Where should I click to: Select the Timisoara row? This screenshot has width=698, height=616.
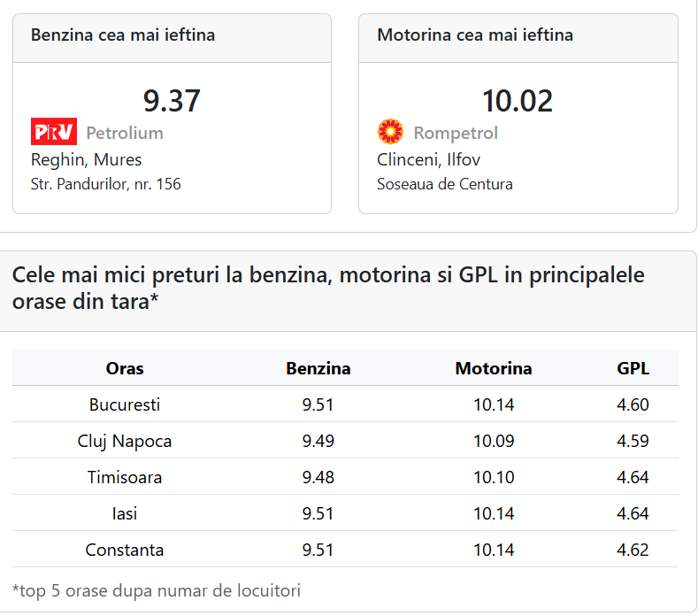coord(345,477)
